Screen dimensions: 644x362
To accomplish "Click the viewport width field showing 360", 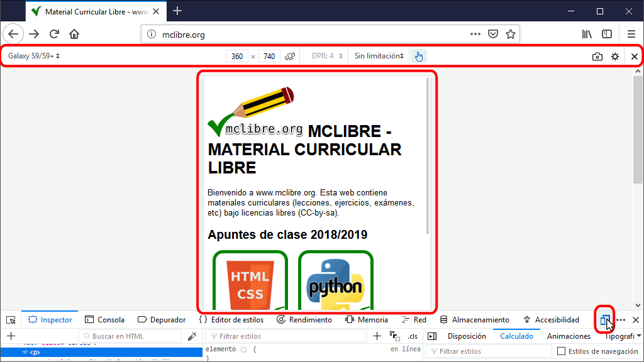I will [237, 56].
